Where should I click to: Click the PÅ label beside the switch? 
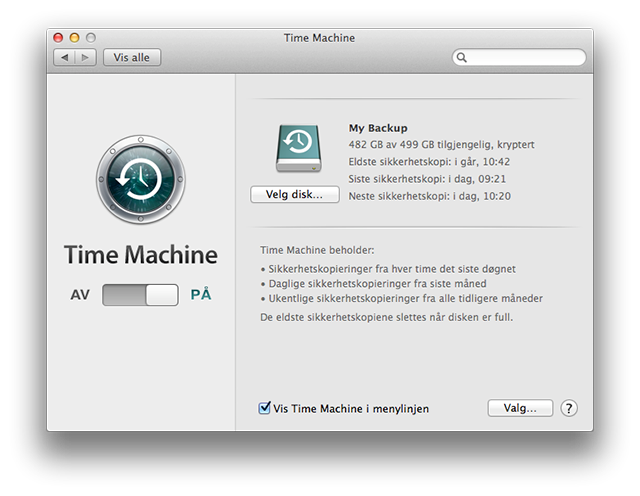point(201,294)
